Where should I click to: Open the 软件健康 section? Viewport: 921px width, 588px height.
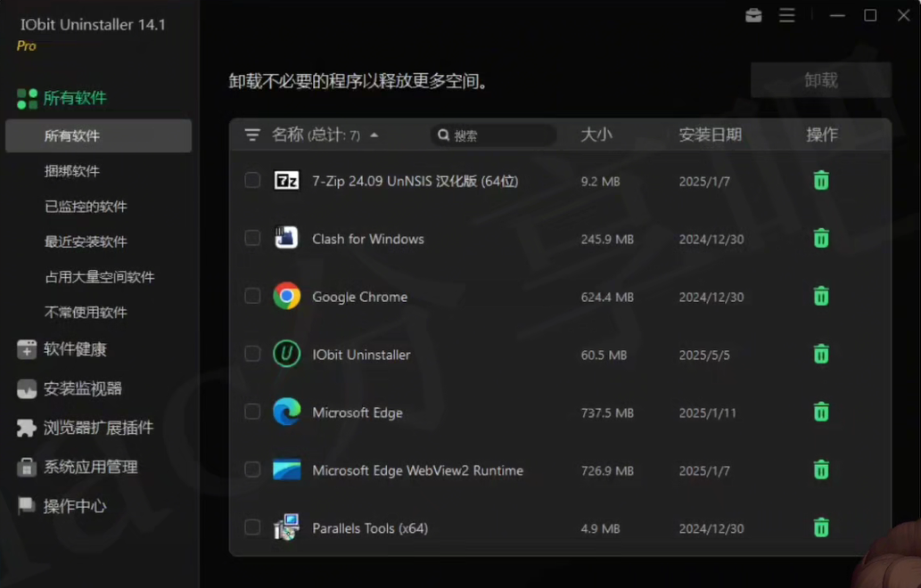(x=62, y=349)
